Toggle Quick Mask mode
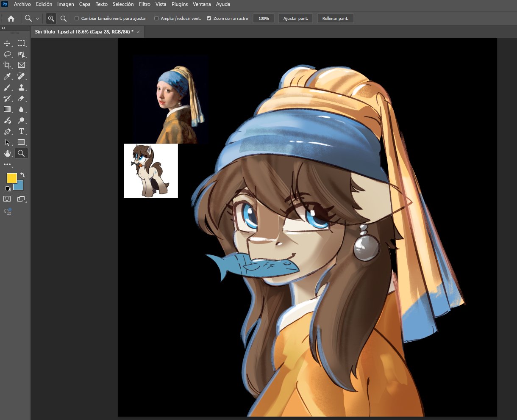 7,199
